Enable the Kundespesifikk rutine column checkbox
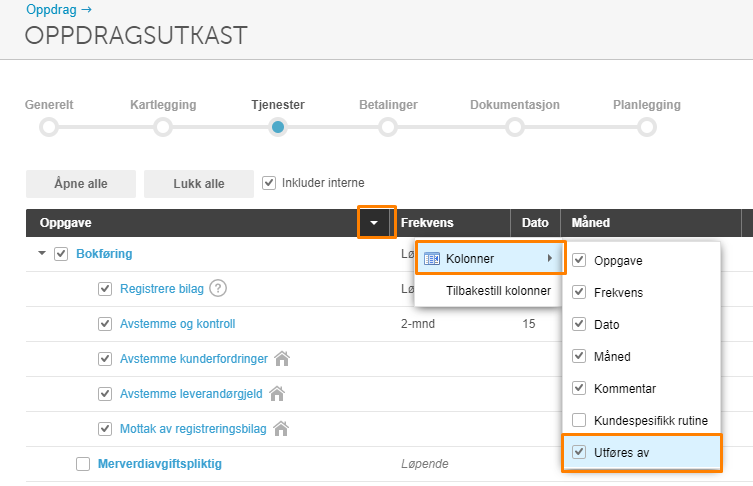 (579, 420)
